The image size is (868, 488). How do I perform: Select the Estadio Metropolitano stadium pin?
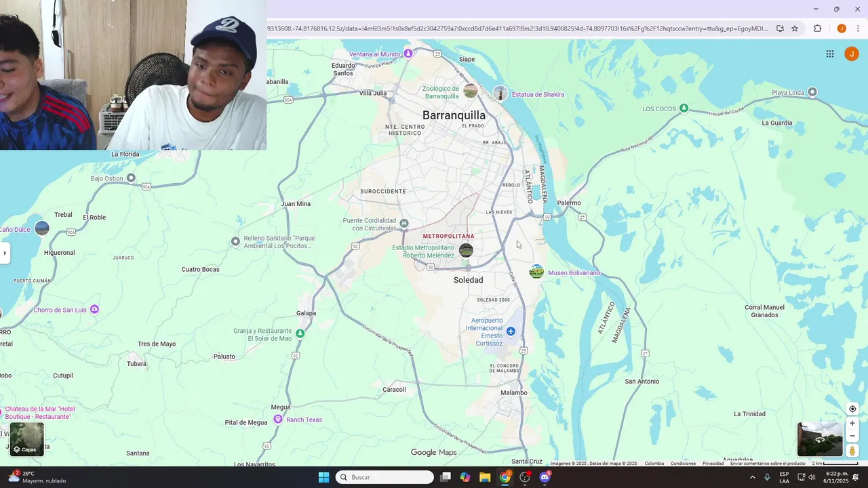(x=466, y=251)
